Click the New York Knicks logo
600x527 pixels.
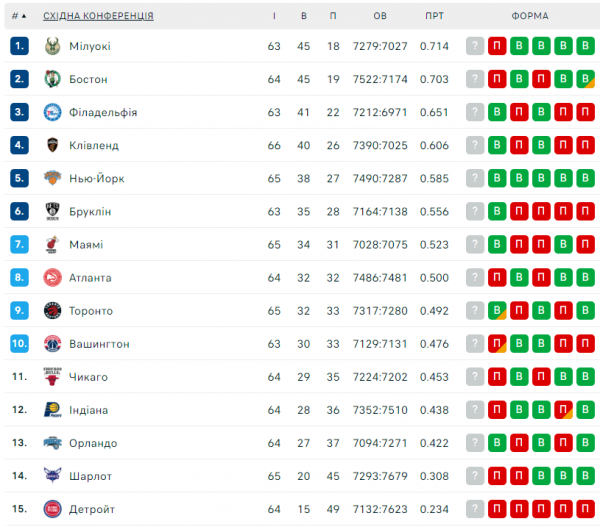click(x=53, y=178)
